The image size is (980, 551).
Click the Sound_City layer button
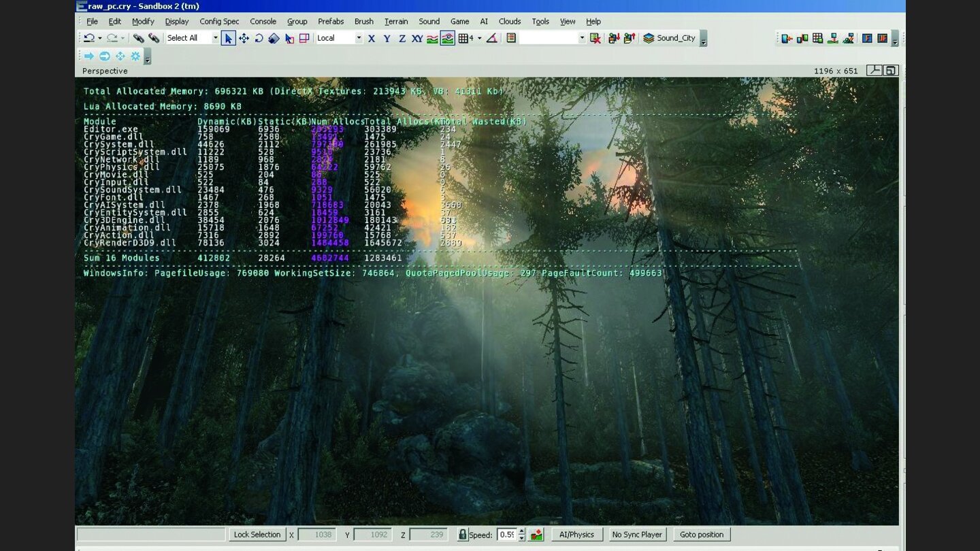(670, 38)
